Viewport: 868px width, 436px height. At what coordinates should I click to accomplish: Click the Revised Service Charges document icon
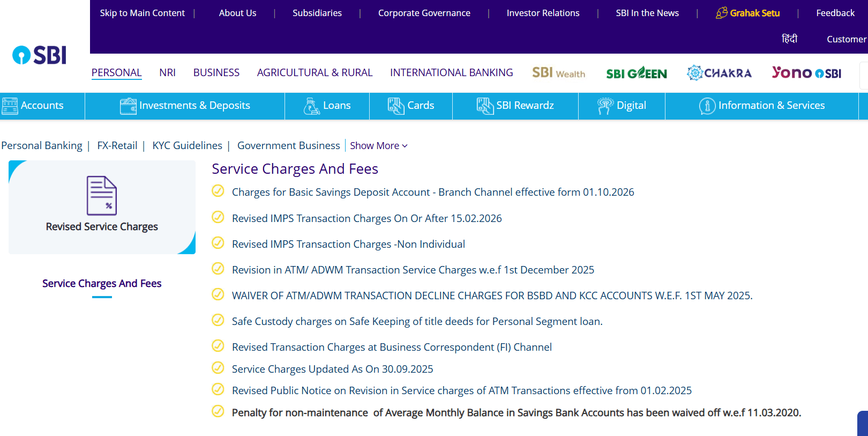click(x=102, y=195)
